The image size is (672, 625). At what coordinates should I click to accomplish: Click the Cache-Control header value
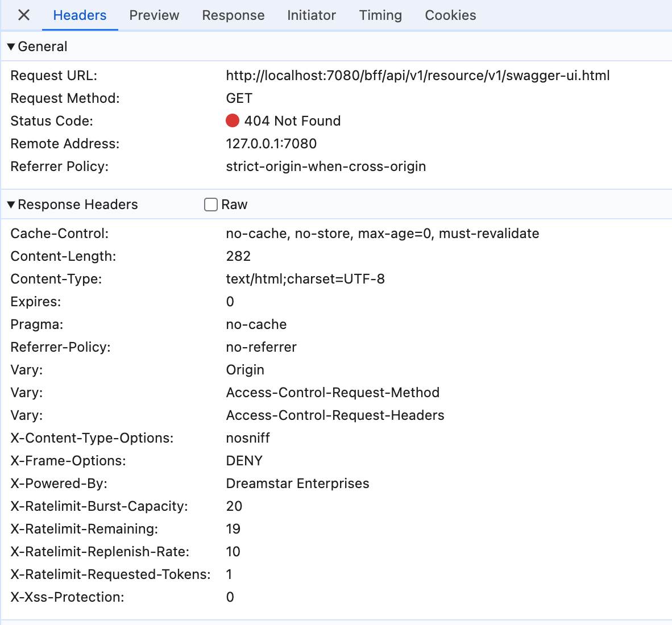(382, 233)
